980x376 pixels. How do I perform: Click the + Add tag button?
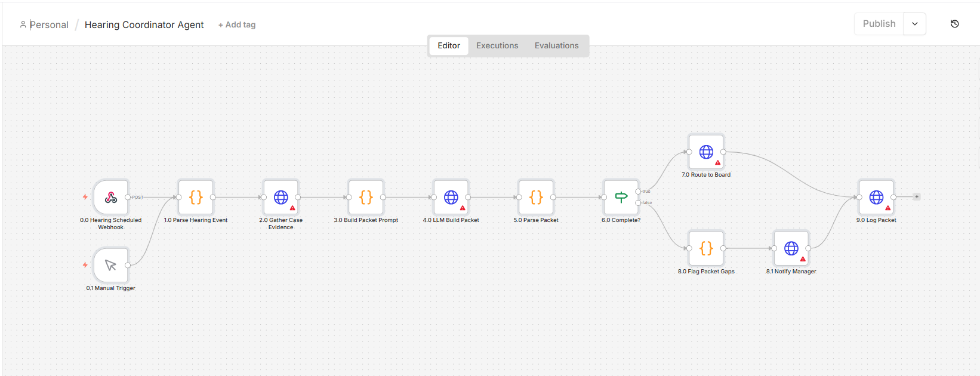point(237,24)
